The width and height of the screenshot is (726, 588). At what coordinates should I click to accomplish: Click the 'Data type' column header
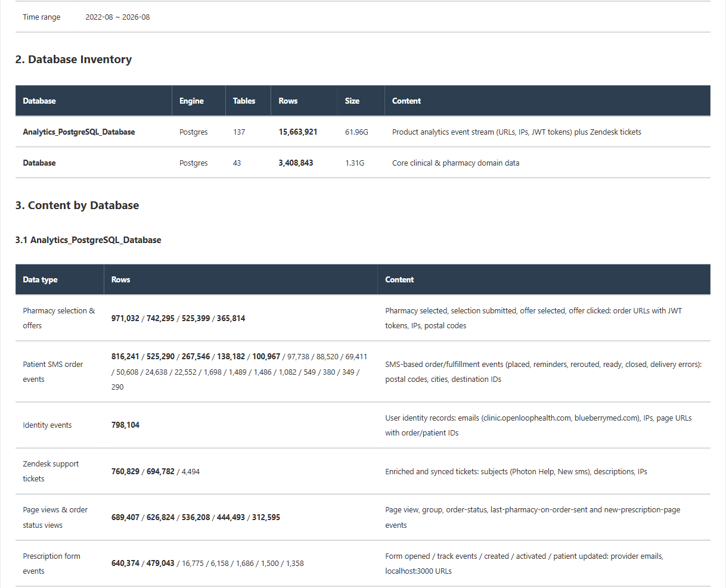click(x=40, y=279)
